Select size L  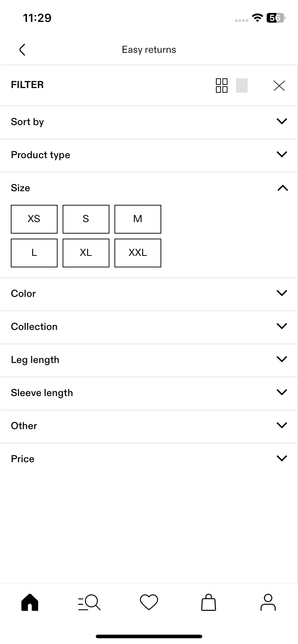[34, 253]
